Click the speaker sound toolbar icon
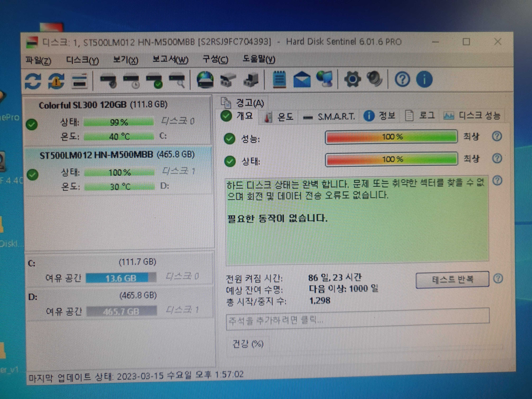 pyautogui.click(x=375, y=79)
